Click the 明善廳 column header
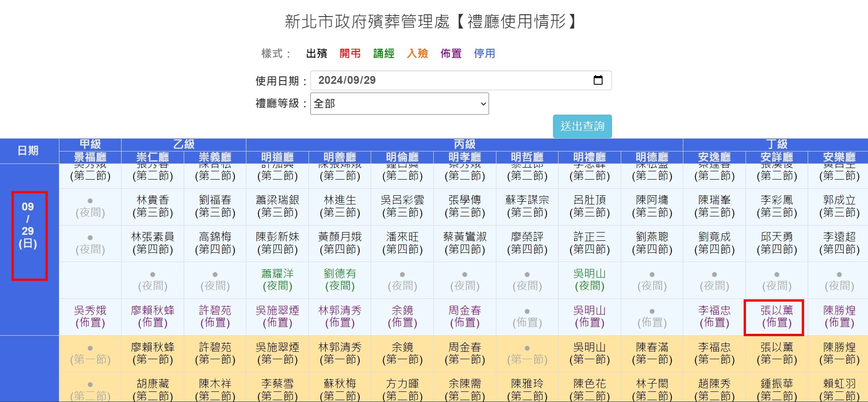868x402 pixels. (x=340, y=157)
